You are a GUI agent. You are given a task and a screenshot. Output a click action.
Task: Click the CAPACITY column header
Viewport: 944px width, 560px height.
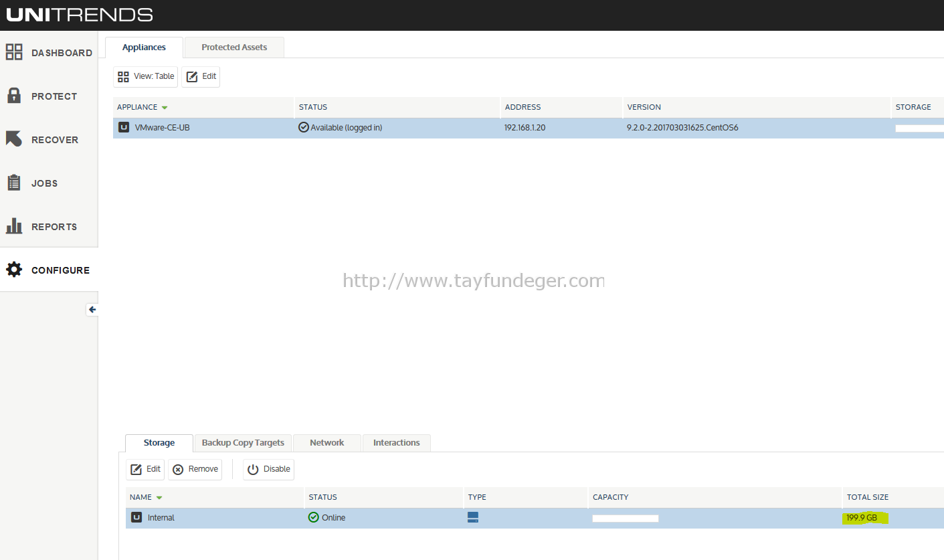[715, 497]
